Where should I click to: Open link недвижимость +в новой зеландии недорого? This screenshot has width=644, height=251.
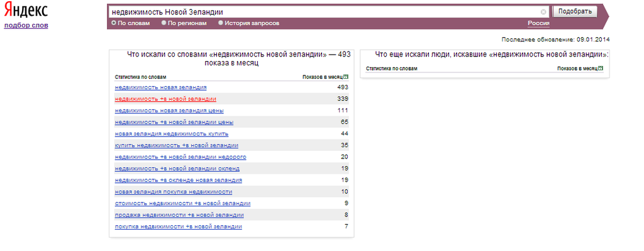coord(180,157)
